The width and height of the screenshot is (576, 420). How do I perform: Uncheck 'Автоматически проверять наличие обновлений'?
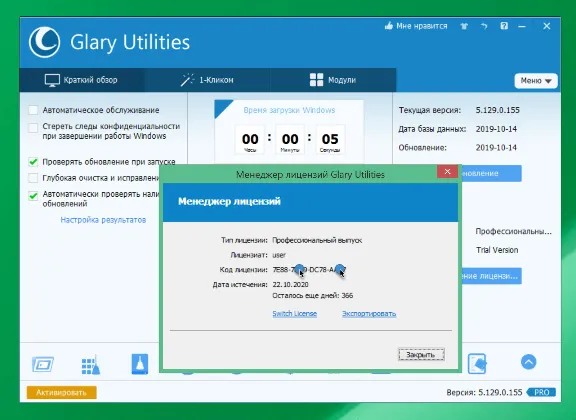point(33,195)
